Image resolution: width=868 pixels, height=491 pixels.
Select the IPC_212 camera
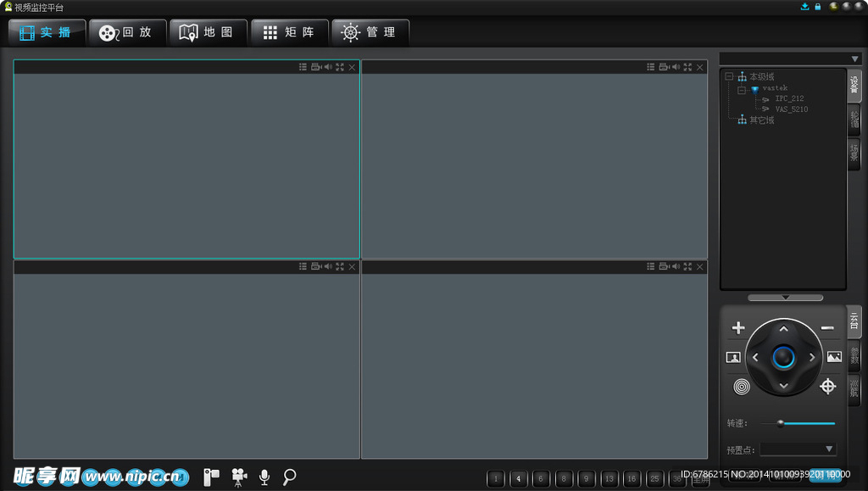click(789, 98)
